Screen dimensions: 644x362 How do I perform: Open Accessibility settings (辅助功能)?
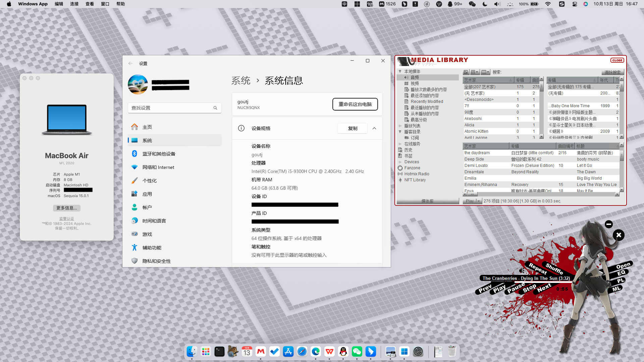coord(174,248)
